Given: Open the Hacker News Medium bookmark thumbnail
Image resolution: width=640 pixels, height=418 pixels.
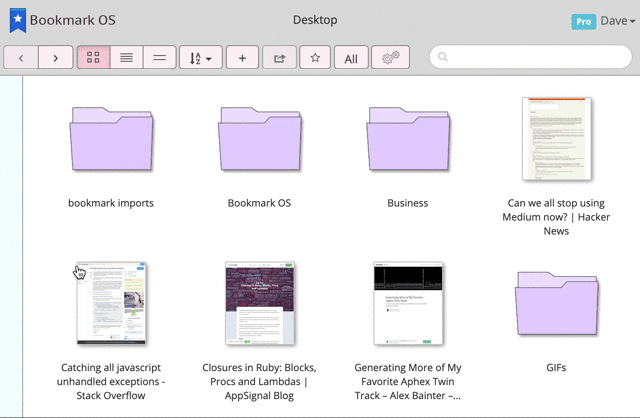Looking at the screenshot, I should 557,139.
